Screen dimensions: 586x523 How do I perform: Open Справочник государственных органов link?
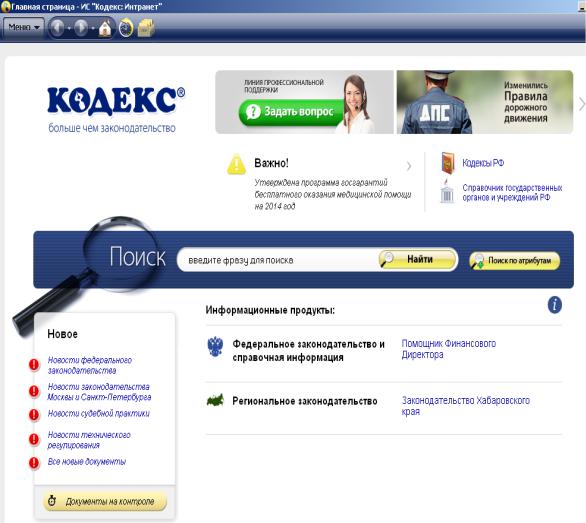[512, 192]
